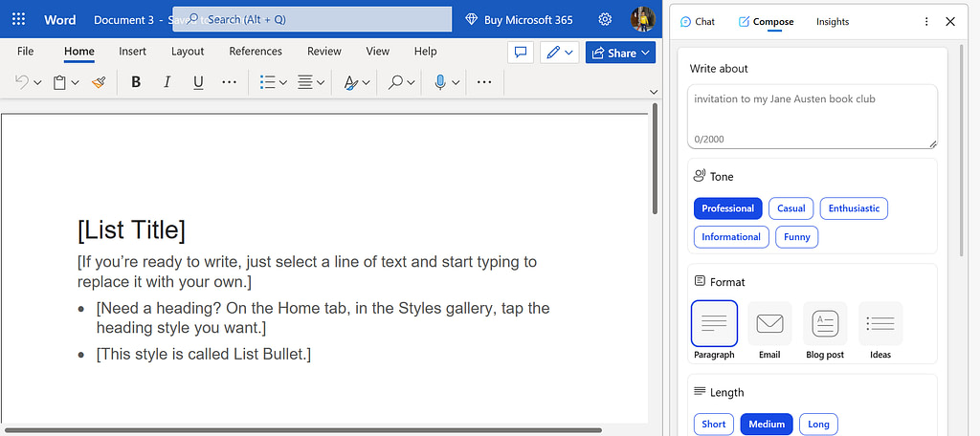Select the Blog post format icon
This screenshot has height=436, width=980.
click(x=825, y=323)
